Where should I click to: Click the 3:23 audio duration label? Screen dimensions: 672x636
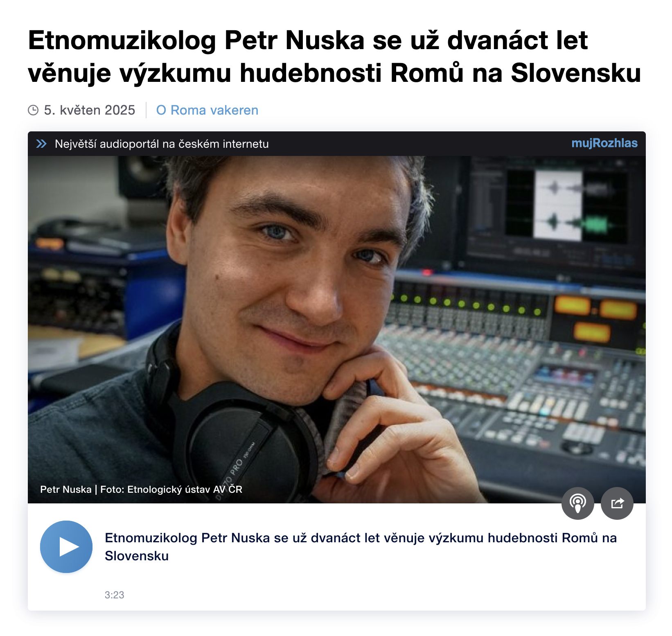tap(114, 595)
